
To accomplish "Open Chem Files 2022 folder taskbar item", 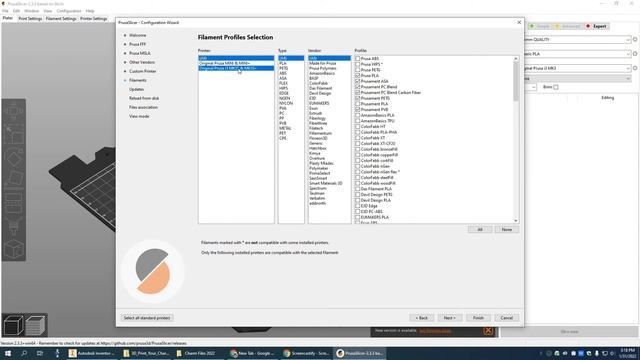I will [200, 353].
